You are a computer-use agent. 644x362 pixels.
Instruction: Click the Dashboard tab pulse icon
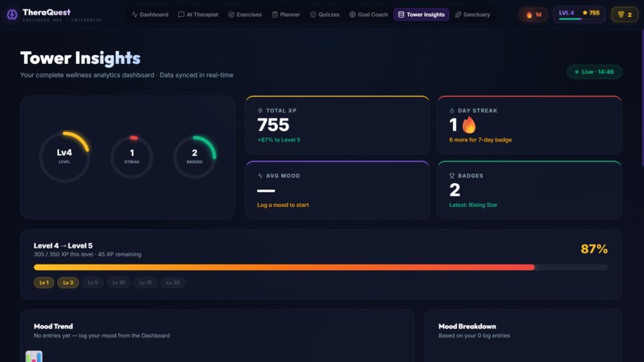pyautogui.click(x=134, y=14)
